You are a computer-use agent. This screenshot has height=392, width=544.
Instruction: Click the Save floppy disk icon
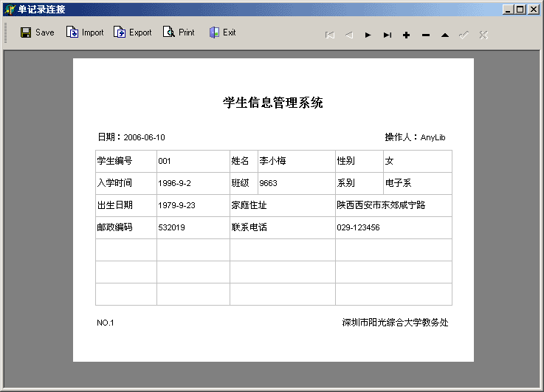pyautogui.click(x=26, y=32)
